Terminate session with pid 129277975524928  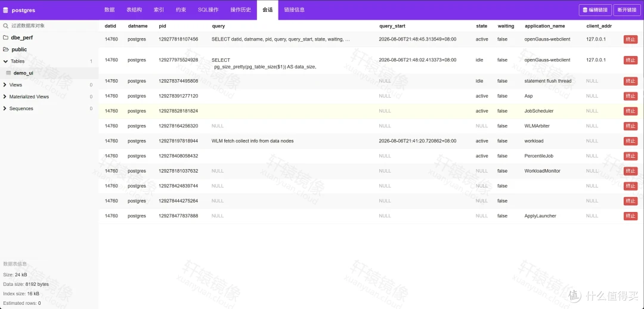click(x=630, y=60)
